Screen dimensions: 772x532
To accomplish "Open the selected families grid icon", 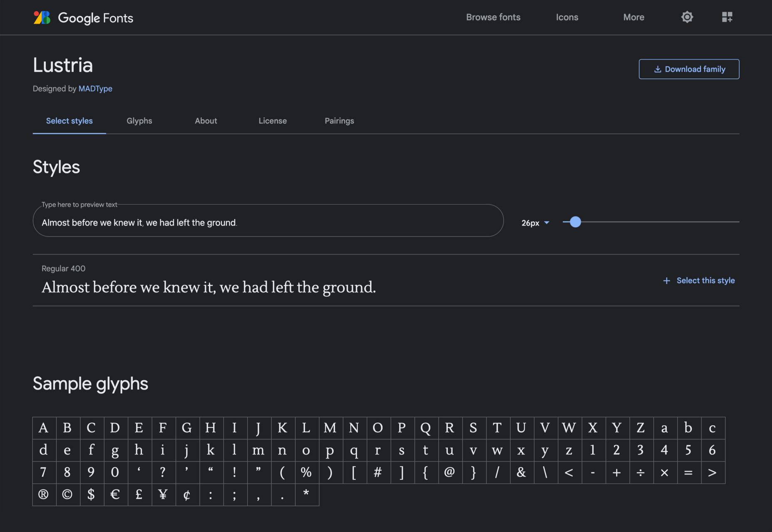I will (727, 17).
